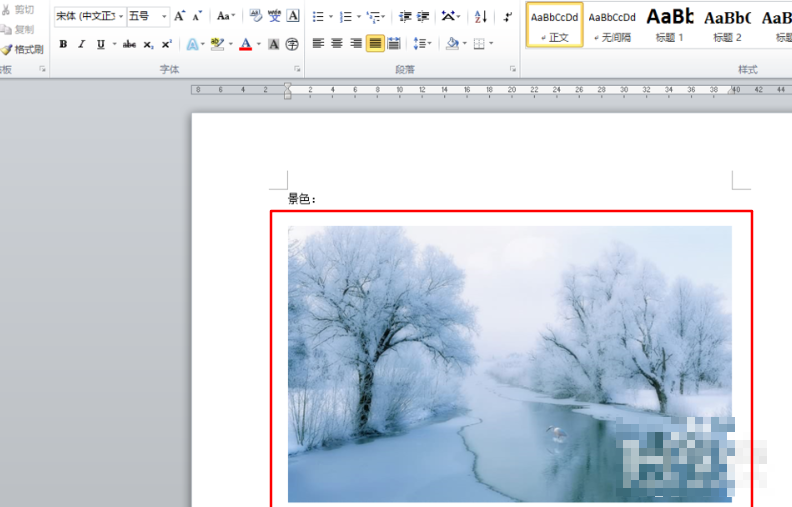Viewport: 792px width, 507px height.
Task: Shrink font size with the small A icon
Action: pos(197,16)
